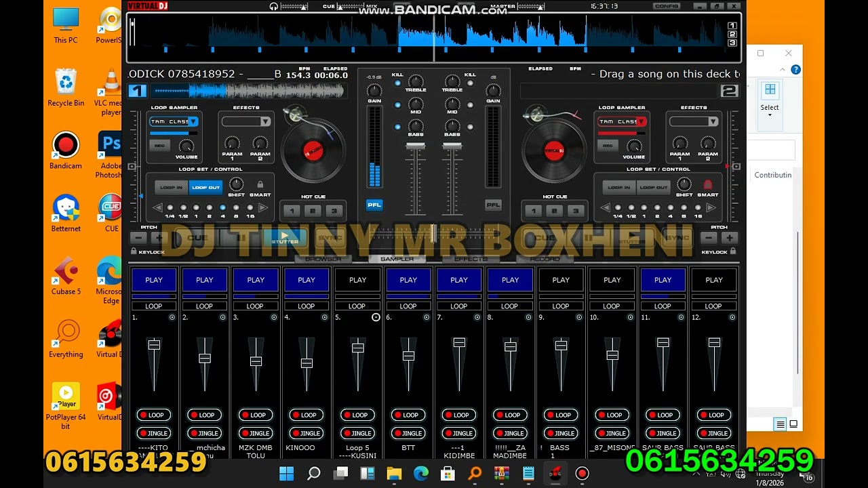Toggle deck 1 mid kill button

click(397, 105)
